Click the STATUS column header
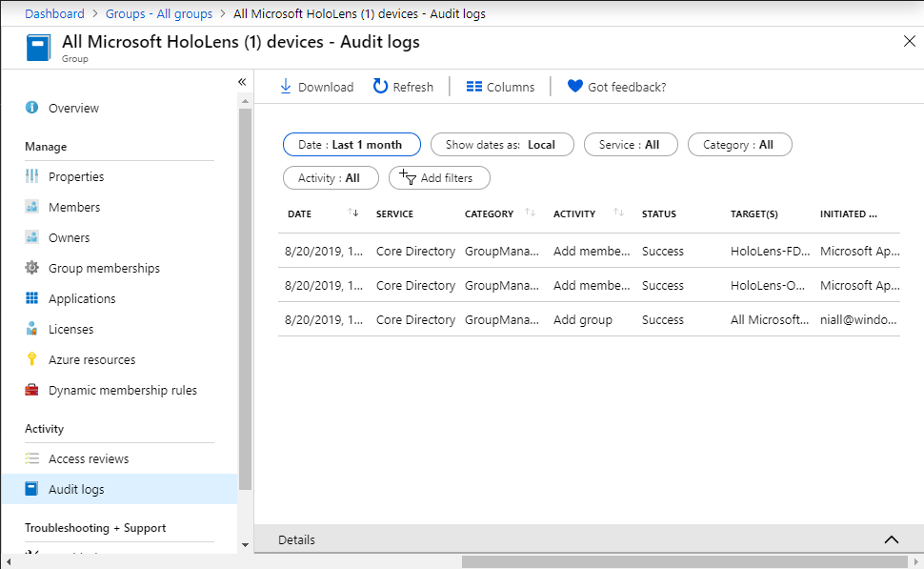This screenshot has width=924, height=569. 659,214
